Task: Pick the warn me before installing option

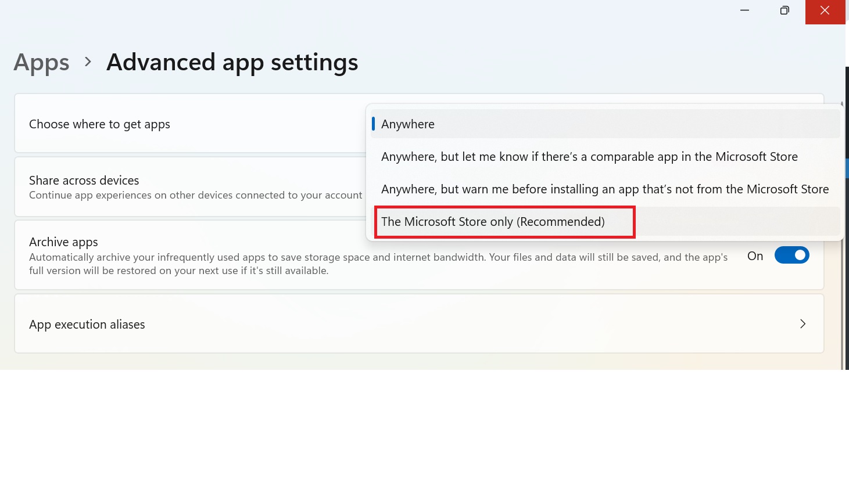Action: click(x=604, y=189)
